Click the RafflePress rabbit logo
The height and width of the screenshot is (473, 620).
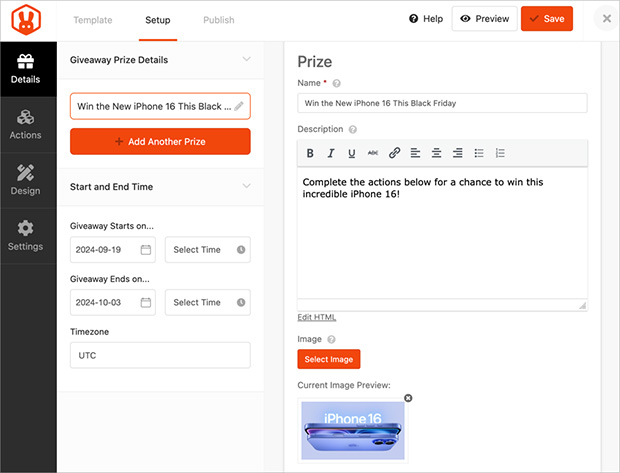(26, 20)
